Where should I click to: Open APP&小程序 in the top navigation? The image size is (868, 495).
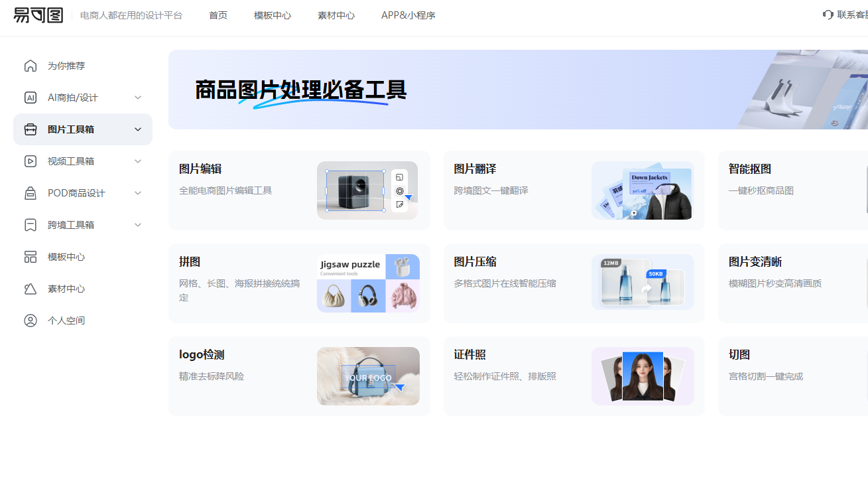pos(408,15)
